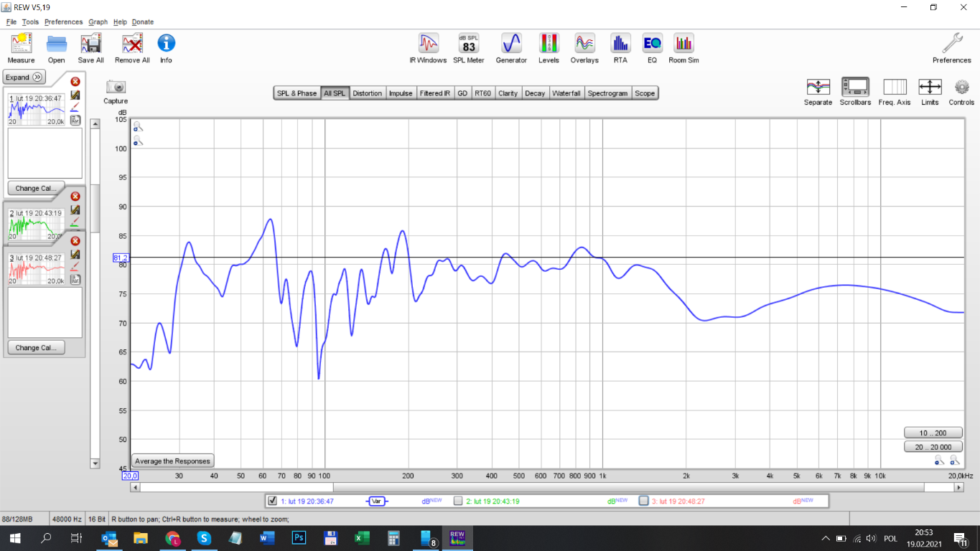Open IR Windows settings

pos(428,43)
